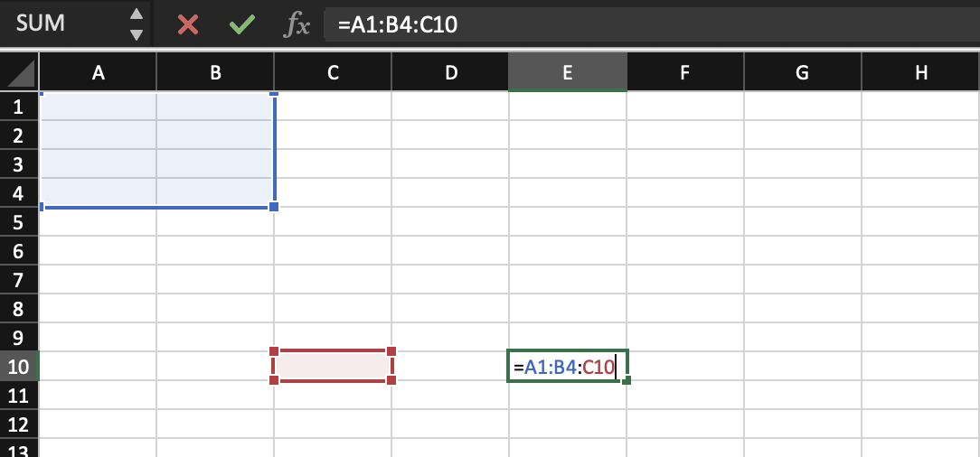Click the red-outlined cell C10
980x457 pixels.
(x=333, y=366)
